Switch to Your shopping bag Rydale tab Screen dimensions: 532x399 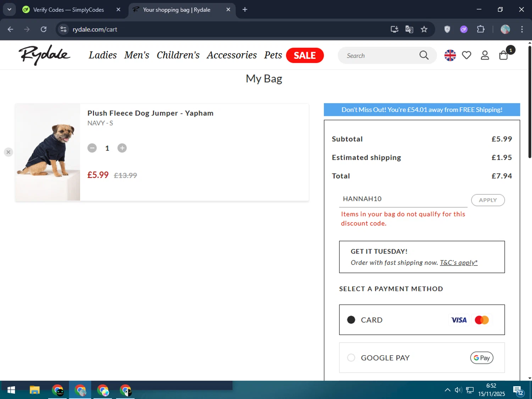[177, 10]
